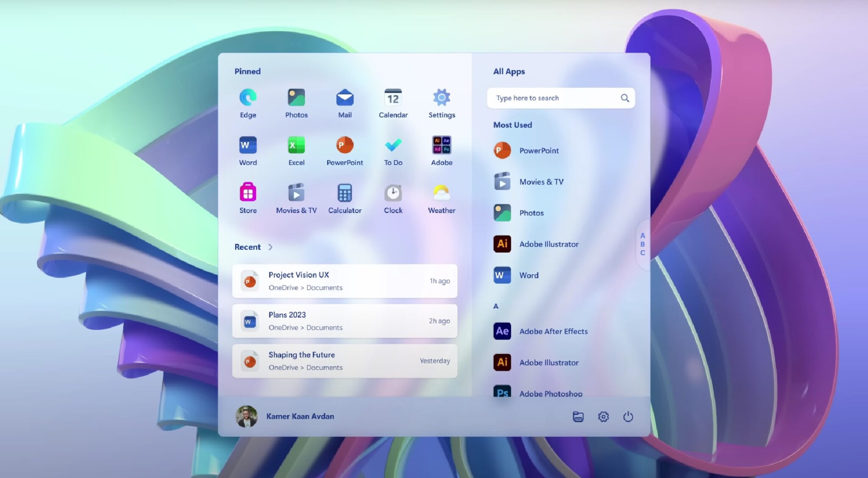
Task: Open the settings gear in the footer
Action: (x=603, y=417)
